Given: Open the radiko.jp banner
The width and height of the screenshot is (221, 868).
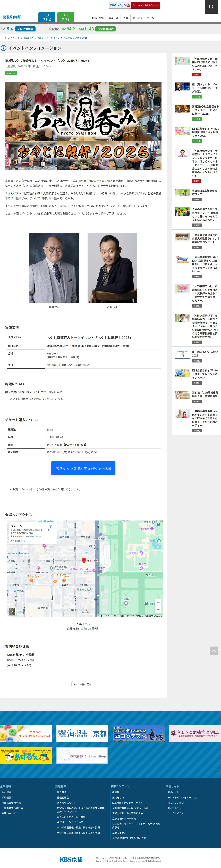Looking at the screenshot, I should (x=134, y=5).
